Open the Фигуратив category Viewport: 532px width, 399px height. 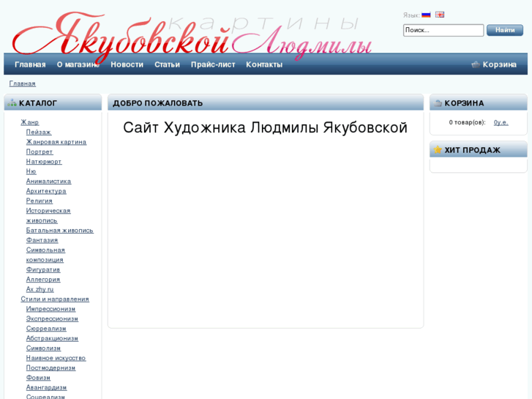43,270
